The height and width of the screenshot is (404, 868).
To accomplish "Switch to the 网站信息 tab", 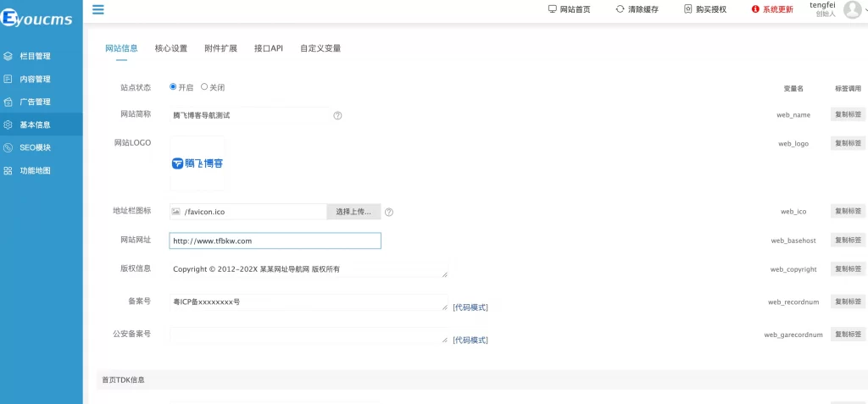I will click(121, 48).
